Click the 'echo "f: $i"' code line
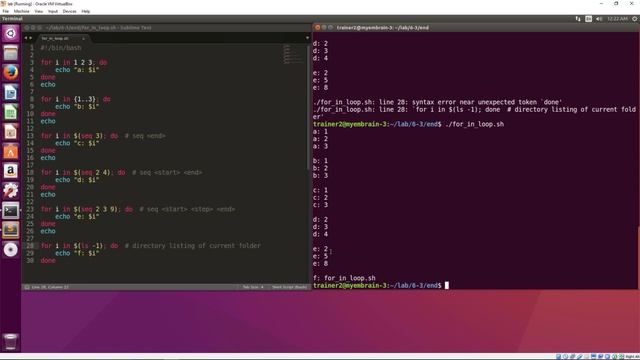 pyautogui.click(x=77, y=253)
